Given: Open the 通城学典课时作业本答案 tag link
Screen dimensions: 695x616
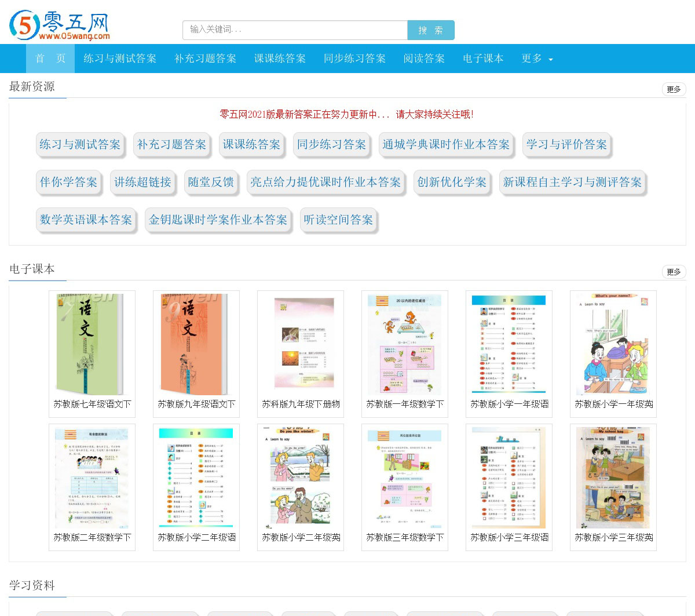Looking at the screenshot, I should click(446, 144).
